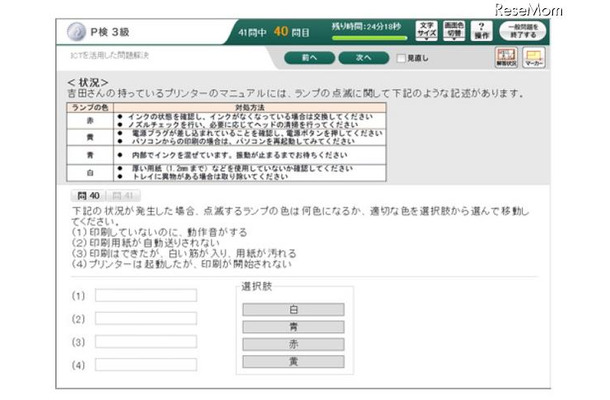Select the 黄 choice option
The image size is (610, 400).
293,361
